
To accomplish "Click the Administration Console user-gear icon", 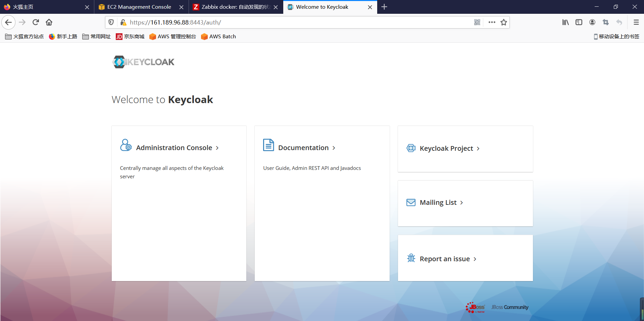I will point(126,145).
